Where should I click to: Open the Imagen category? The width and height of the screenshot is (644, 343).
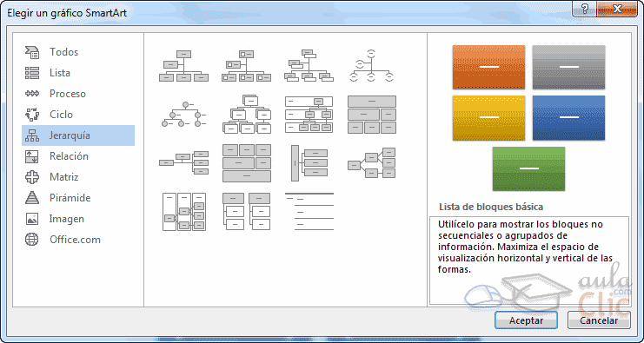(78, 219)
